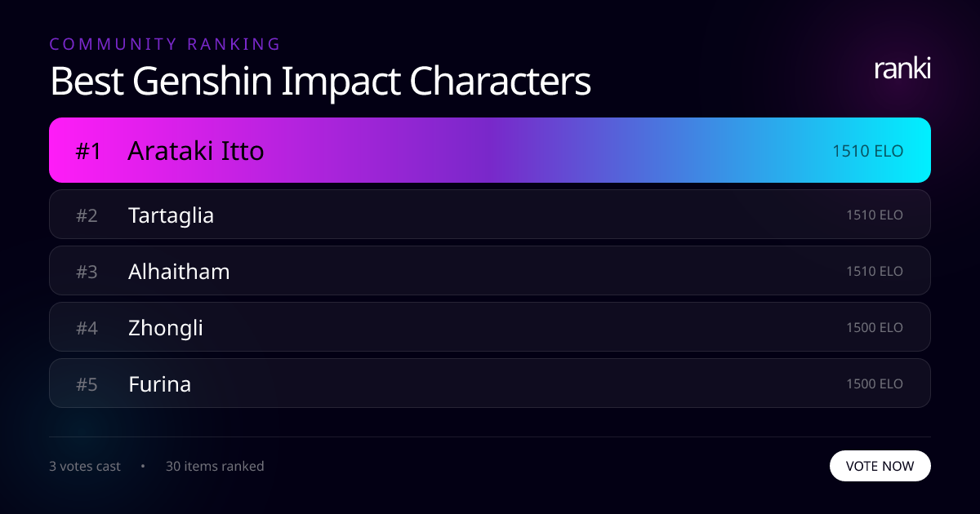Select the Alhaitham ranking entry
This screenshot has width=980, height=514.
[x=490, y=270]
